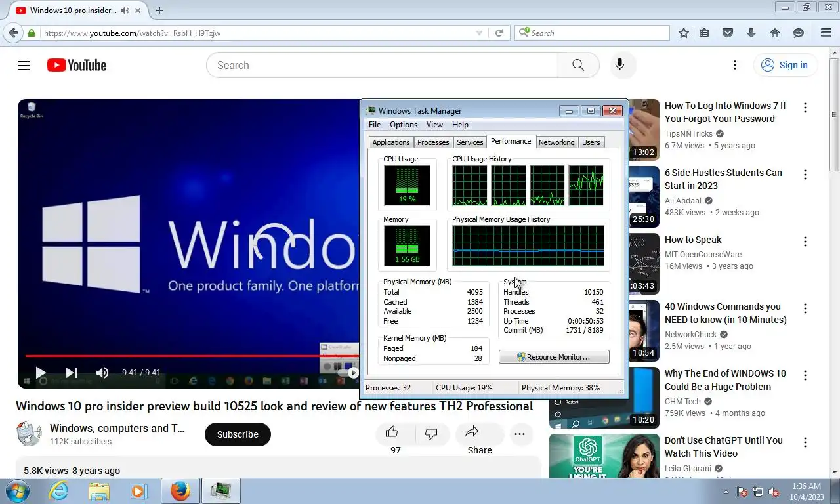The height and width of the screenshot is (504, 840).
Task: Open options for Don't Use ChatGPT video
Action: pyautogui.click(x=805, y=442)
